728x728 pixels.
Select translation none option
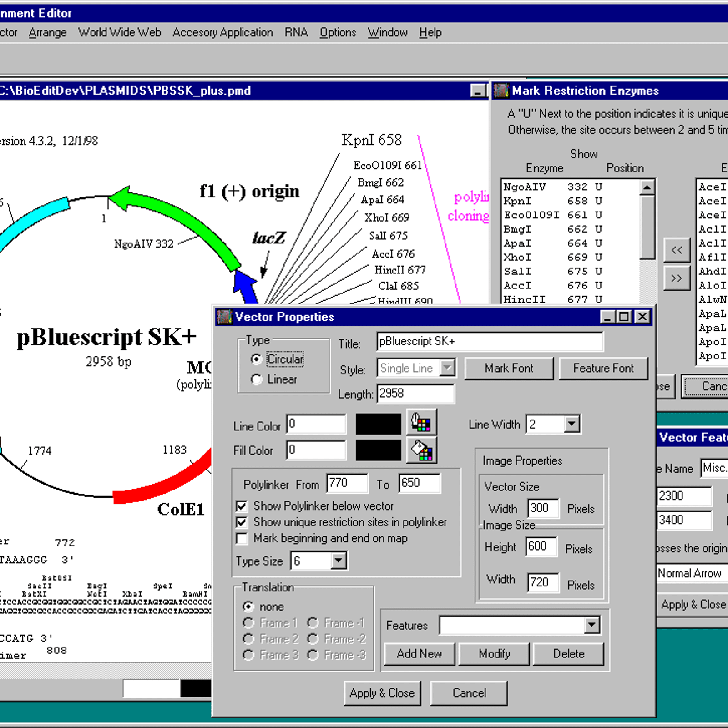click(x=248, y=607)
